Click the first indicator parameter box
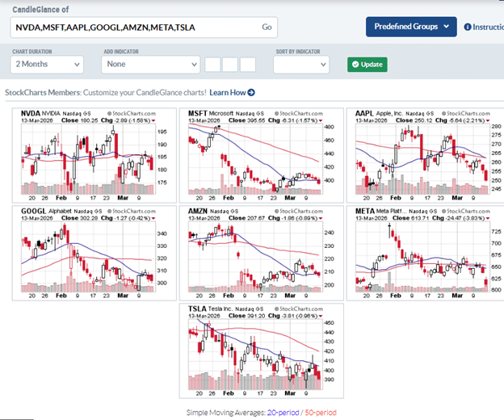Screen dimensions: 504x420 [213, 65]
